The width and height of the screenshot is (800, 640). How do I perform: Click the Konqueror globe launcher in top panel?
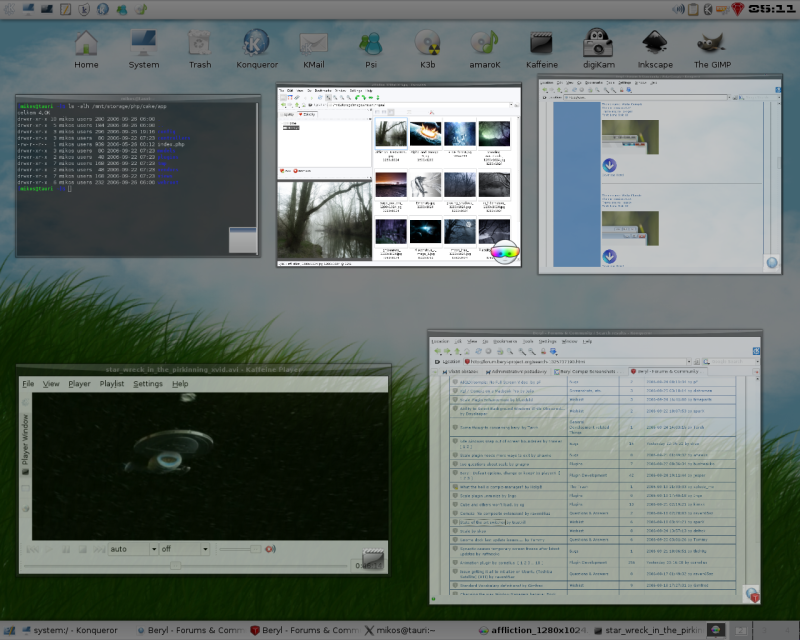103,9
